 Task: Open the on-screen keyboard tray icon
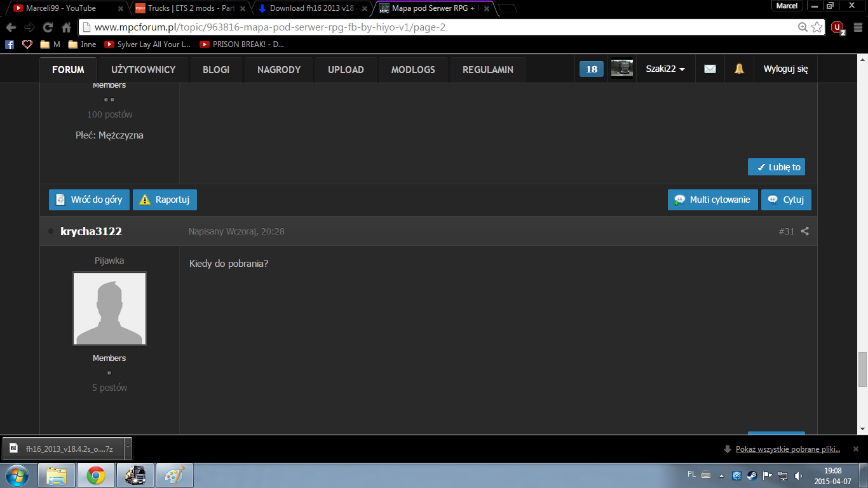coord(706,475)
